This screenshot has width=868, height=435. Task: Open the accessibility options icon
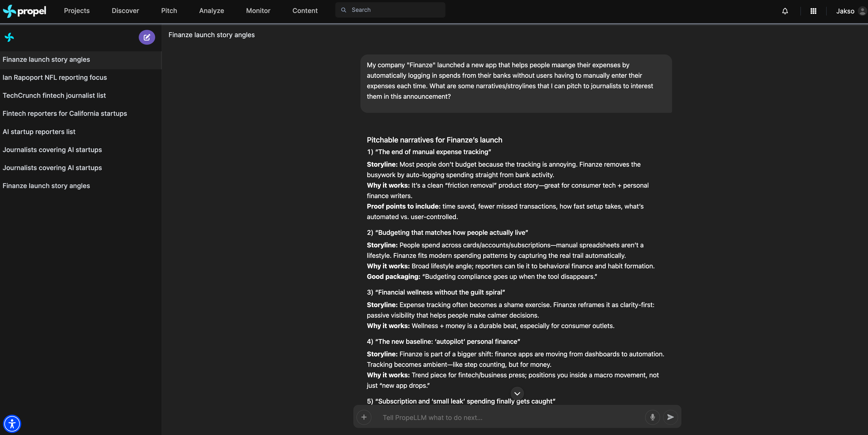click(x=12, y=424)
